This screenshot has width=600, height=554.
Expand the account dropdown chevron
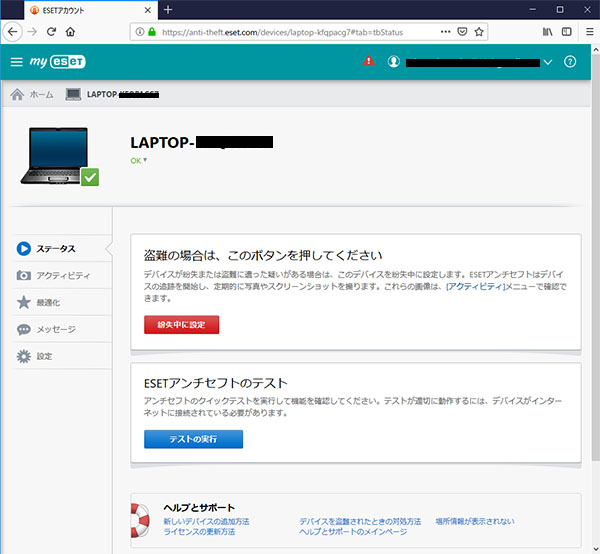(x=548, y=62)
